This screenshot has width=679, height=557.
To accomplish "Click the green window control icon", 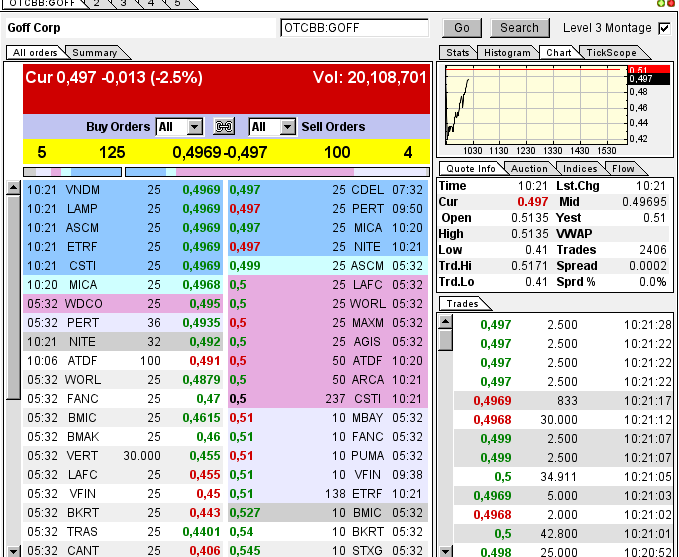I will [661, 3].
